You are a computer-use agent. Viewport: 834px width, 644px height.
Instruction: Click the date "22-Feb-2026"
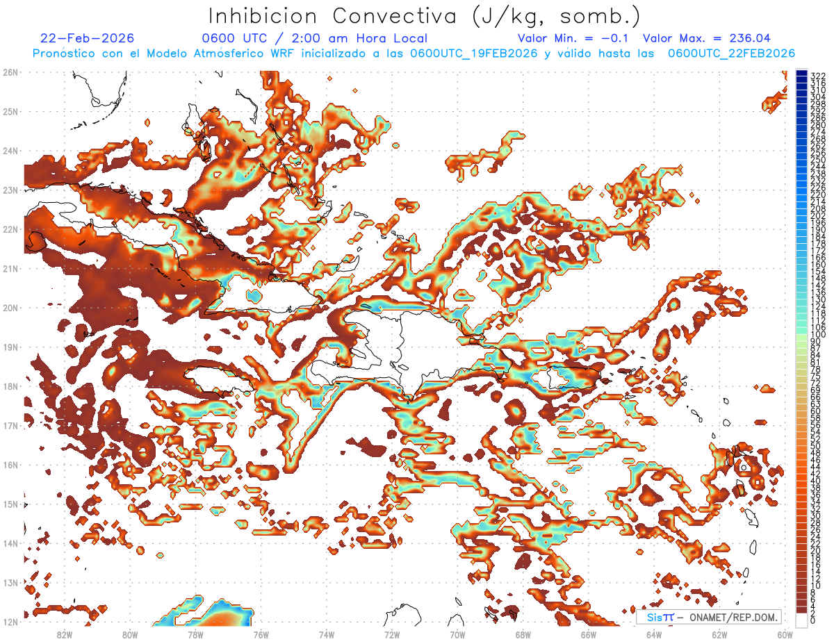[88, 38]
